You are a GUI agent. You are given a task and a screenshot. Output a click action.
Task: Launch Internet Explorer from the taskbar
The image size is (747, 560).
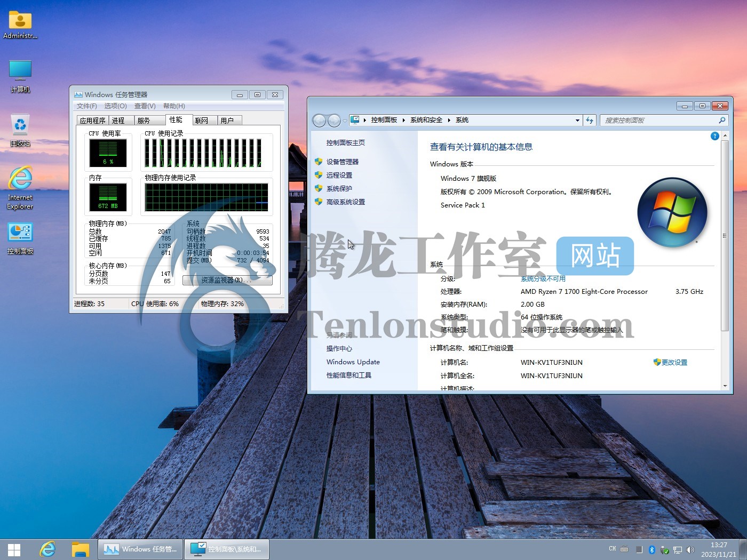48,549
